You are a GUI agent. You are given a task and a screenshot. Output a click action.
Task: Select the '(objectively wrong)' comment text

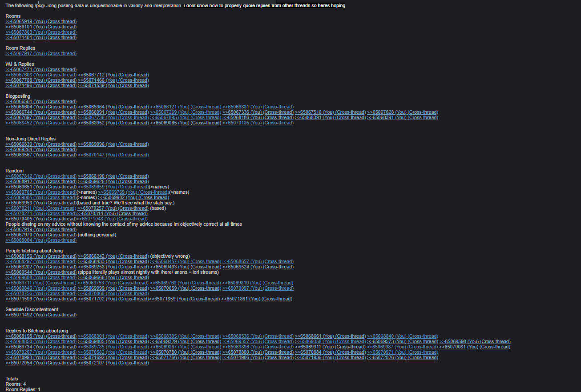[x=170, y=256]
